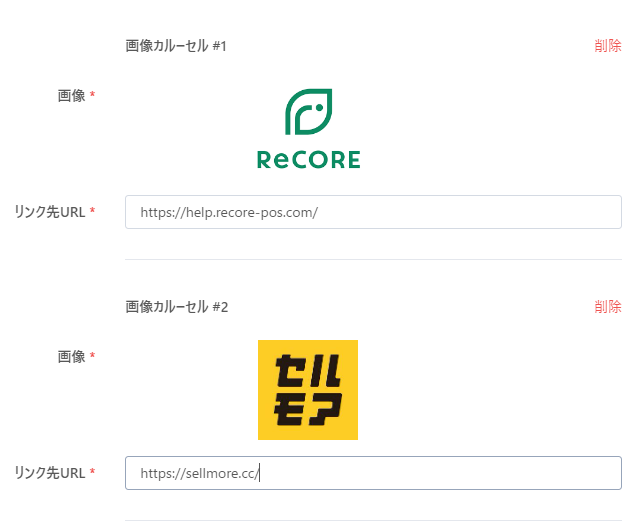Viewport: 640px width, 521px height.
Task: Click the リンク先URL label in carousel #2
Action: (x=50, y=473)
